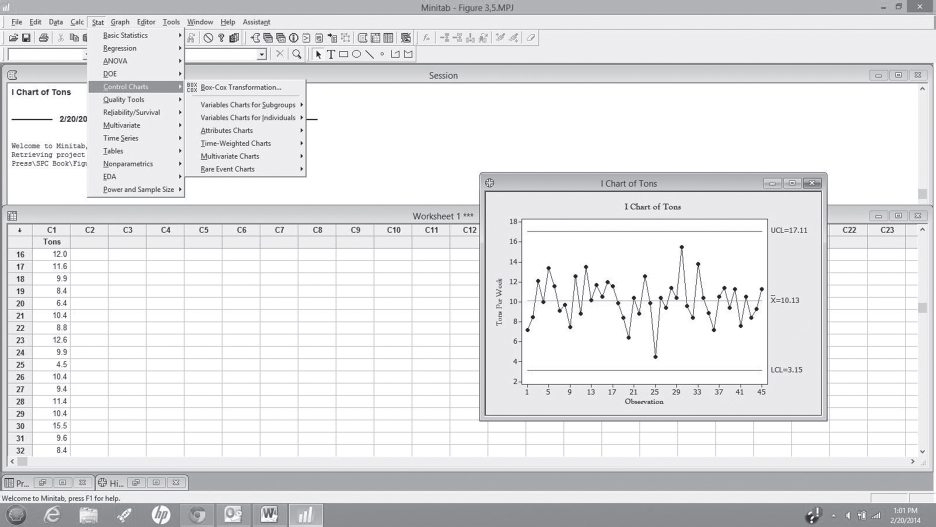Click the Hi... minimized window button
Viewport: 936px width, 527px height.
click(111, 483)
